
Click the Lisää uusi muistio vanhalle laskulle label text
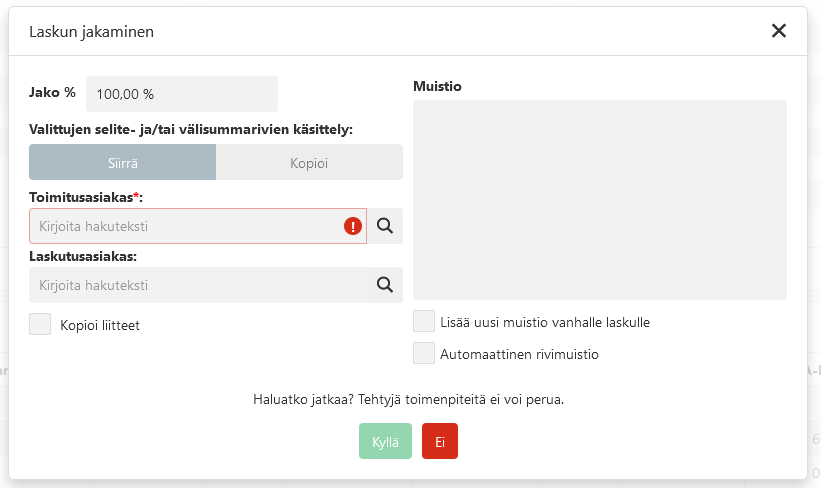click(545, 322)
